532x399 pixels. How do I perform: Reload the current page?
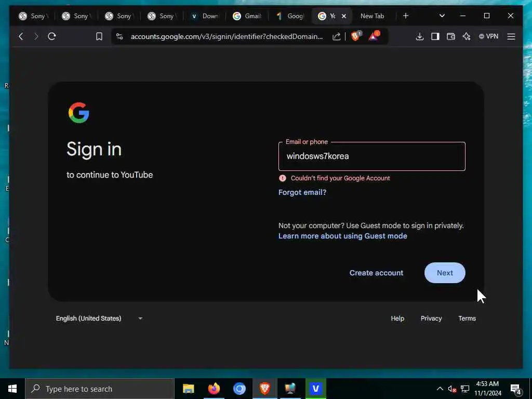52,36
